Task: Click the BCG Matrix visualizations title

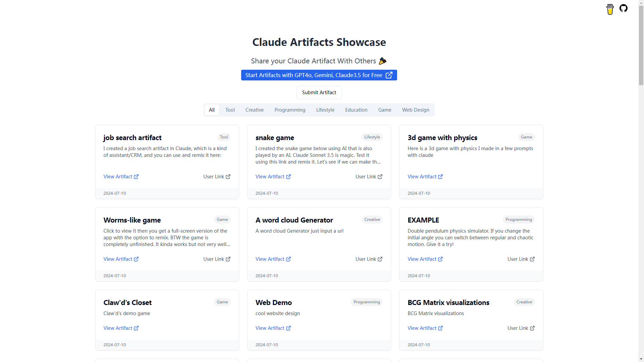Action: [448, 303]
